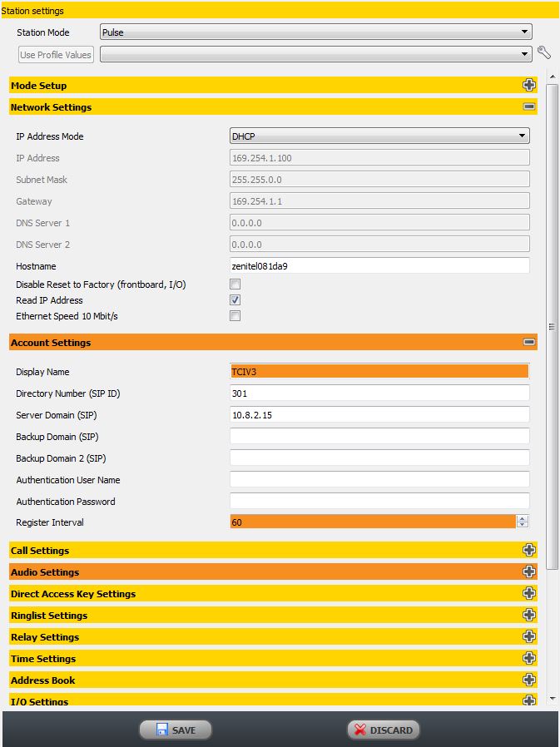Enable Ethernet Speed 10 Mbit/s checkbox
The width and height of the screenshot is (560, 747).
pos(235,316)
